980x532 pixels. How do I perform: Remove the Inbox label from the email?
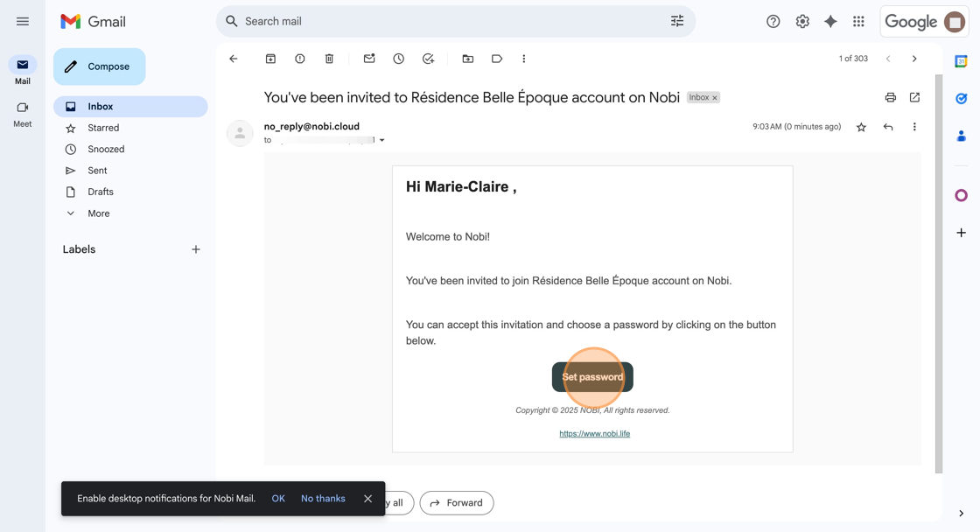tap(715, 98)
